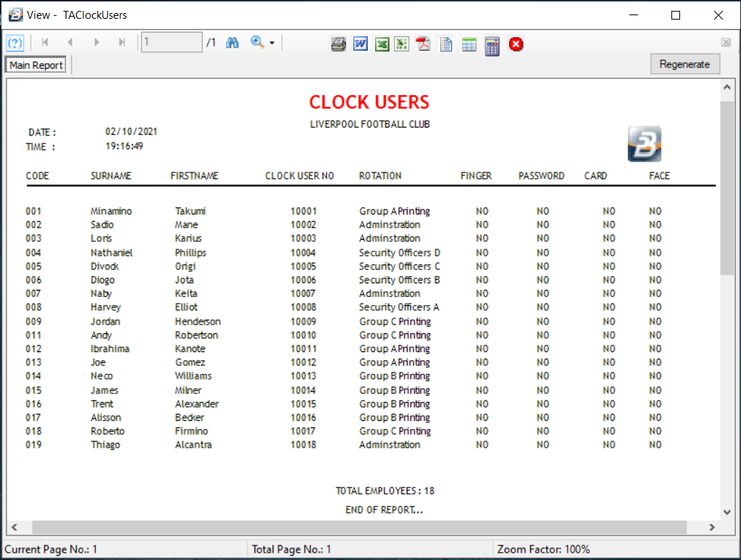Click the SURNAME column header

click(x=111, y=175)
